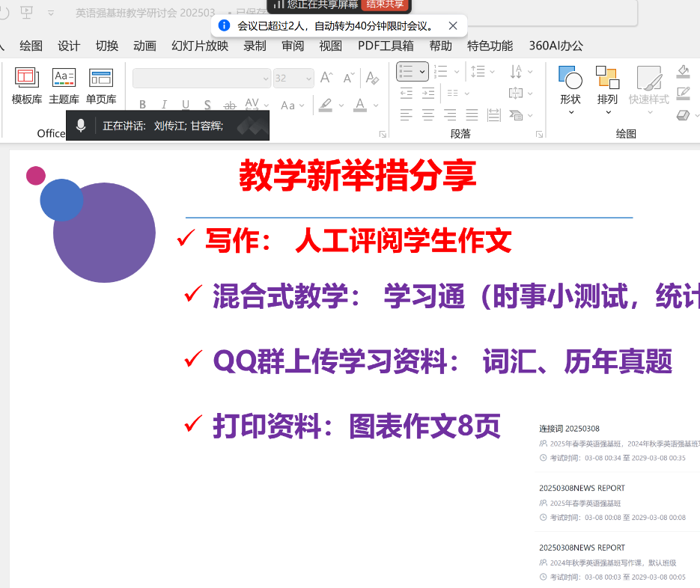Viewport: 700px width, 588px height.
Task: Click the increase font size icon
Action: 326,78
